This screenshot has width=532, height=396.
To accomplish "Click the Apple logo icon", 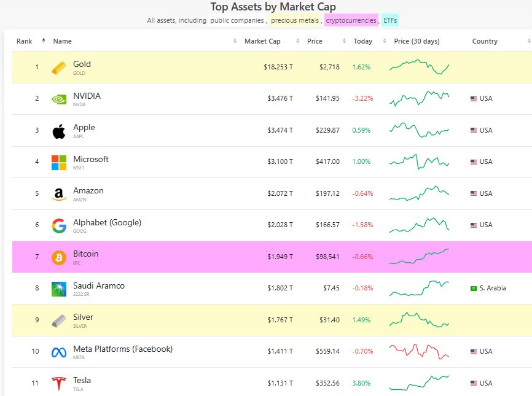I will (59, 131).
